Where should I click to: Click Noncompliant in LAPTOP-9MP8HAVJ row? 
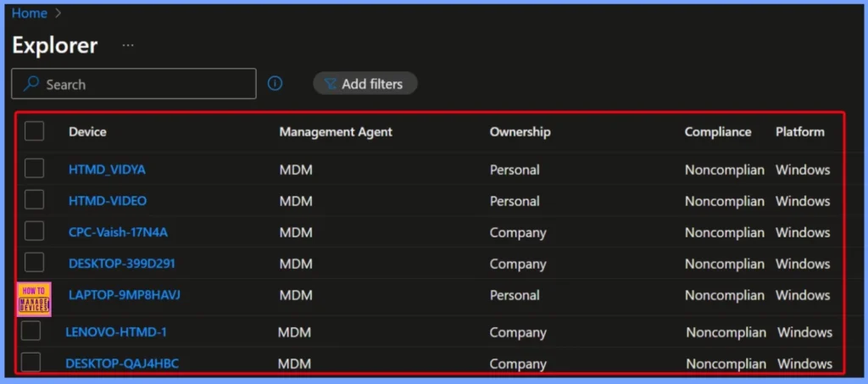point(725,296)
